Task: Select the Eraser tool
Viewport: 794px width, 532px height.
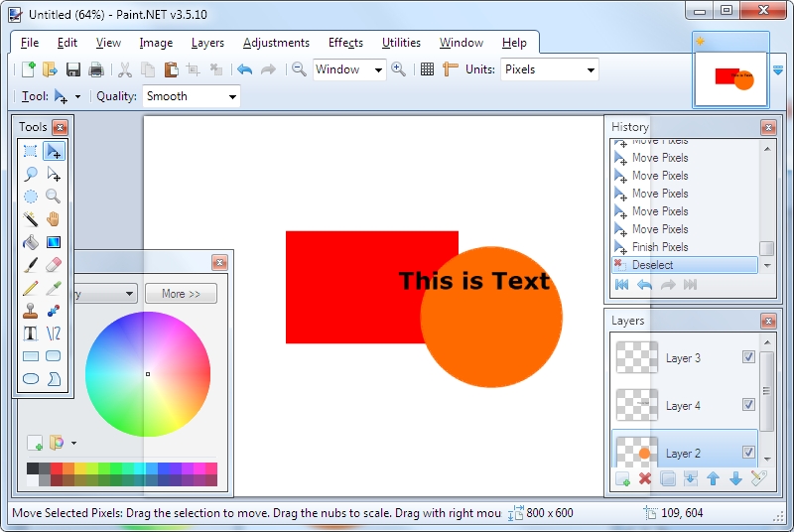Action: click(54, 265)
